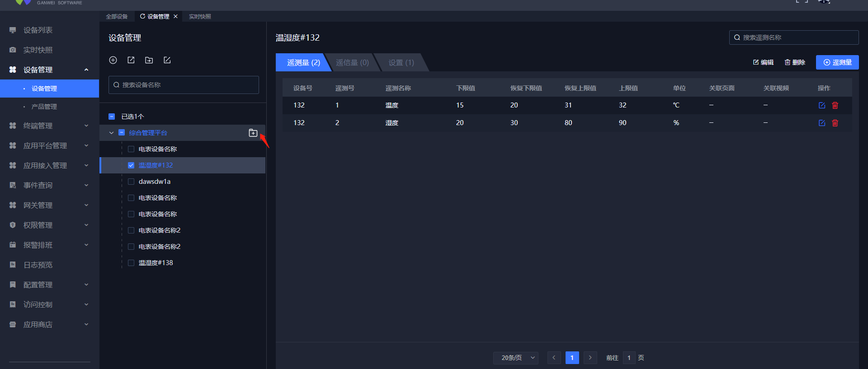
Task: Click the 前往 page jump input box
Action: click(629, 358)
